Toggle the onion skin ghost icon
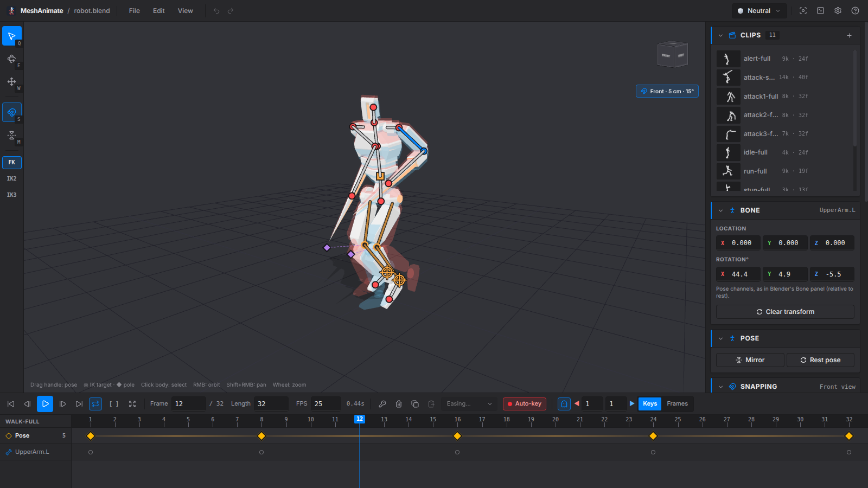Image resolution: width=868 pixels, height=488 pixels. (x=564, y=404)
